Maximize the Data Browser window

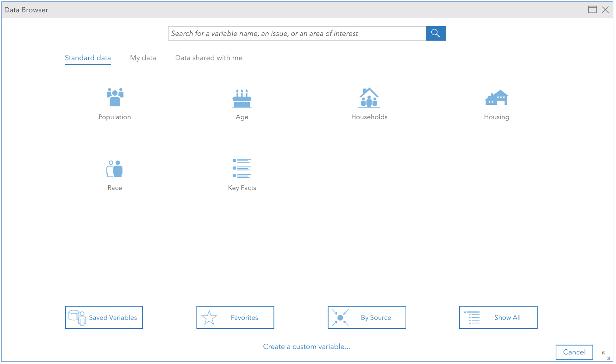[x=592, y=10]
